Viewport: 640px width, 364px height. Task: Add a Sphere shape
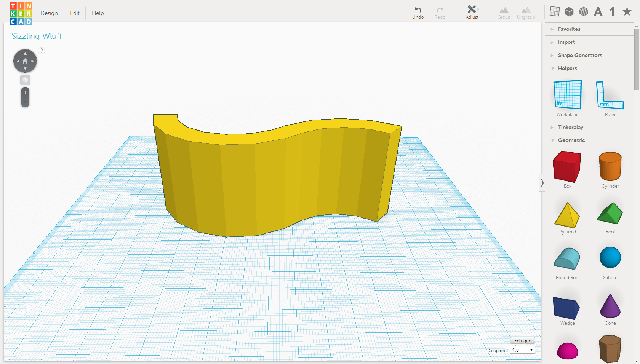pos(610,257)
